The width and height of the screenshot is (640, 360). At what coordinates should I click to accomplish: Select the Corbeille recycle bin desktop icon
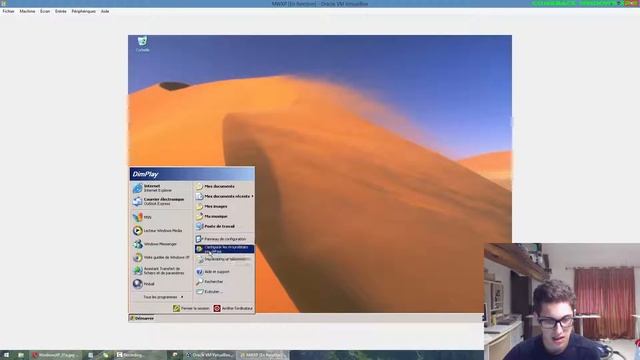point(142,44)
